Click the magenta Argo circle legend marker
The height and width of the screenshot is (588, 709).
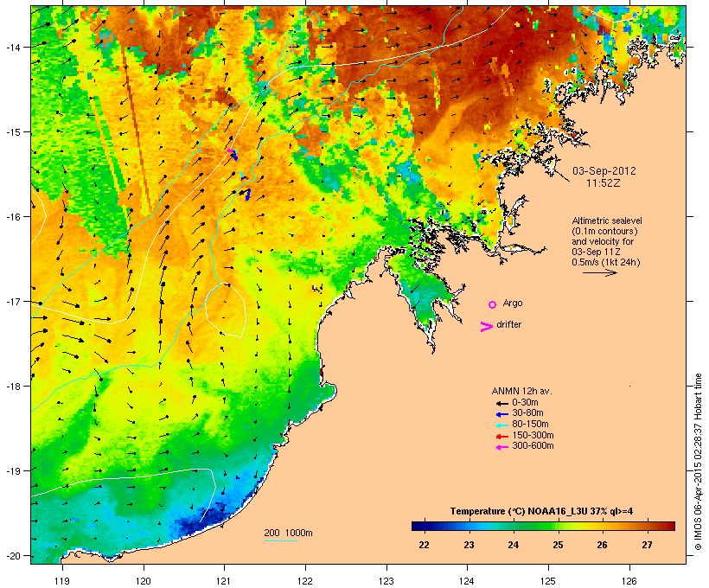tap(493, 304)
